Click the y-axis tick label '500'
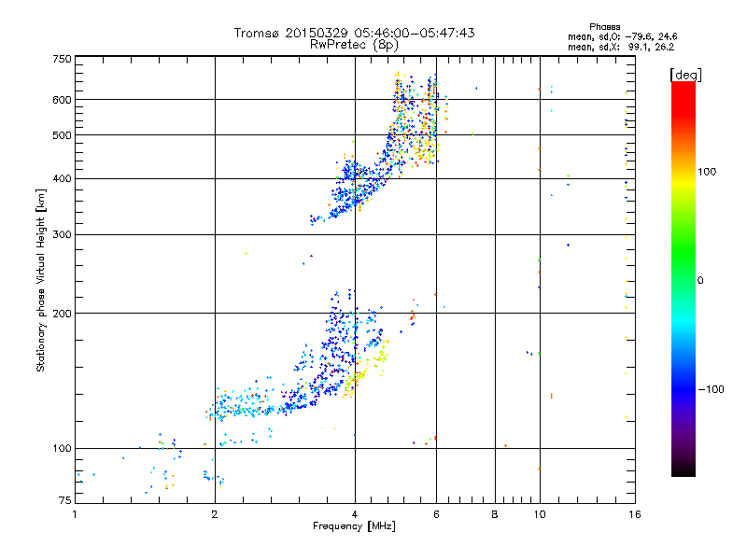Screen dimensions: 747x560 [63, 135]
